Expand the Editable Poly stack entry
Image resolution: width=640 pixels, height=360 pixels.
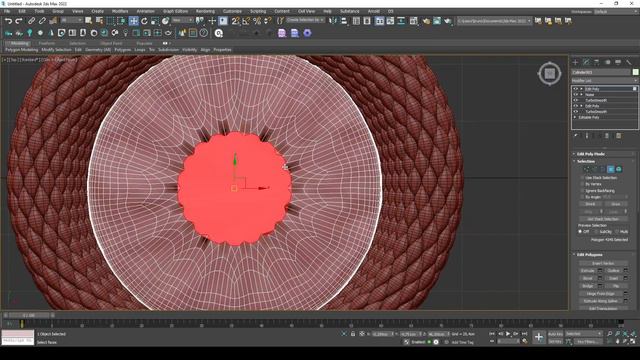[x=576, y=118]
